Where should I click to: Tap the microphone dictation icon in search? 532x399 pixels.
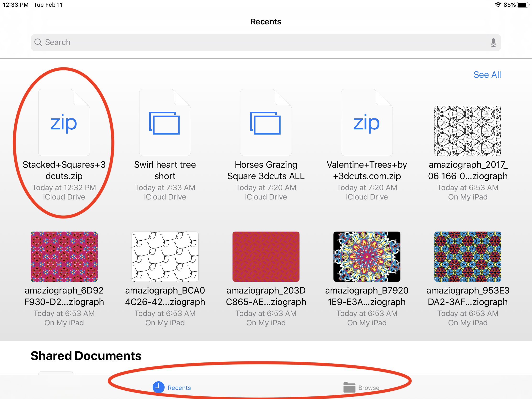(x=493, y=43)
